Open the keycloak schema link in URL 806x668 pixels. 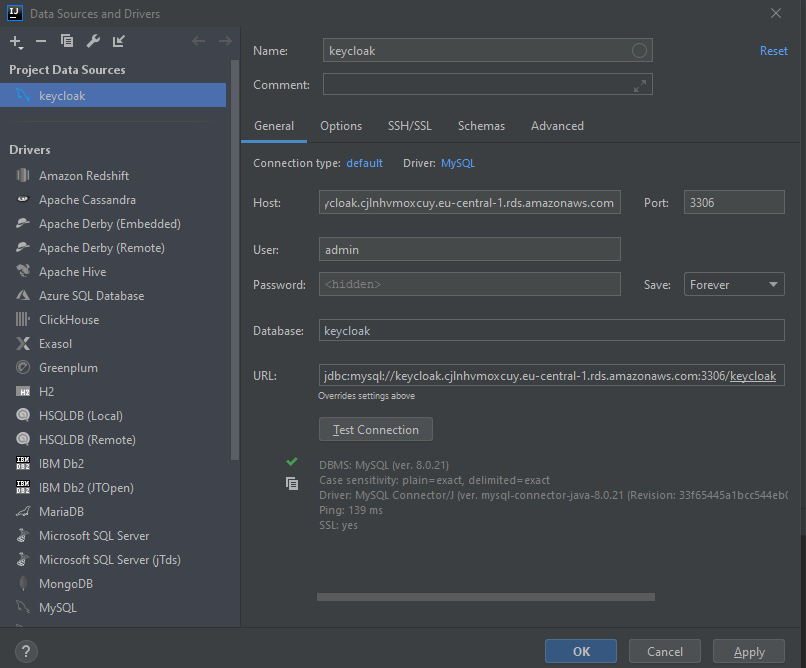(752, 376)
